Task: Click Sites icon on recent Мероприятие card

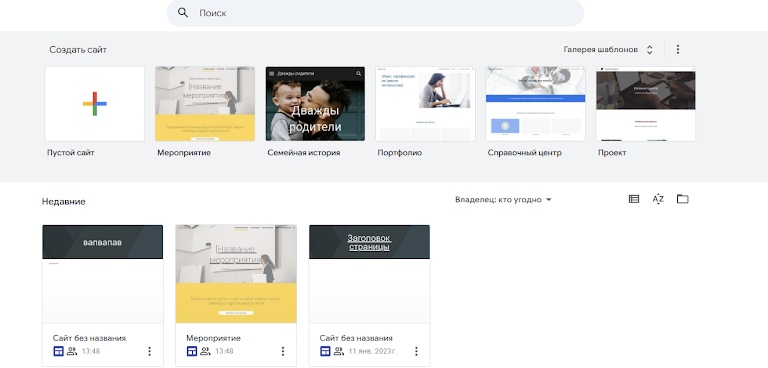Action: 192,351
